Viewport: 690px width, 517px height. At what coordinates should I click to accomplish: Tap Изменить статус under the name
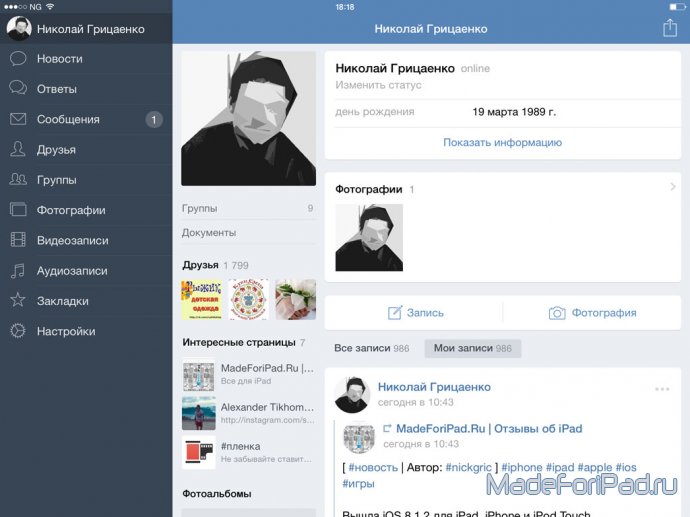378,85
